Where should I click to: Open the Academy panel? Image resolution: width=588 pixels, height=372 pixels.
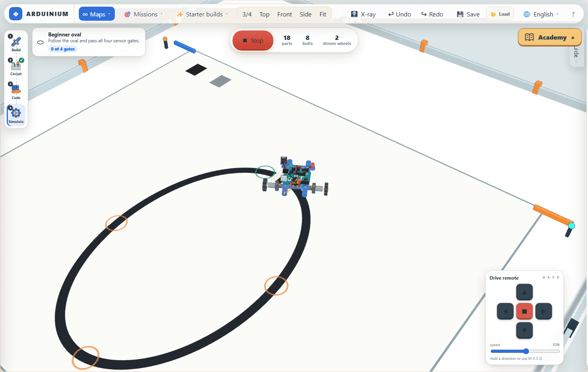(550, 37)
